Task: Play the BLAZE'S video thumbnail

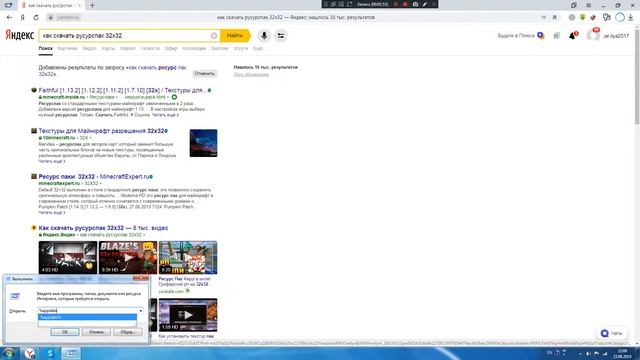Action: coord(128,257)
